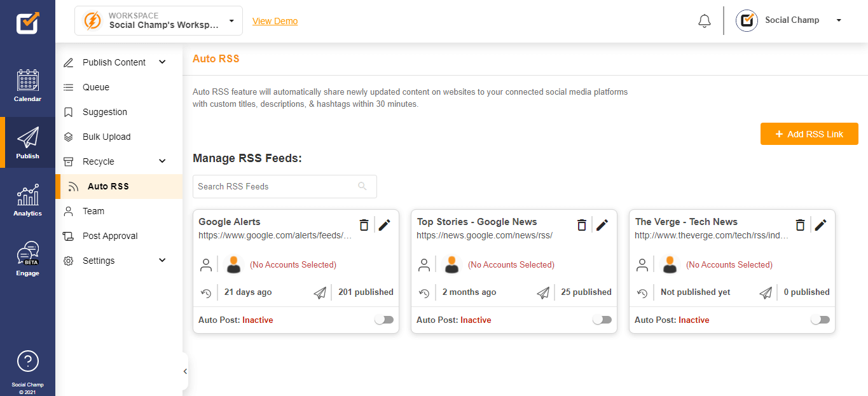The width and height of the screenshot is (868, 396).
Task: Click the workspace lightning bolt icon
Action: click(93, 20)
